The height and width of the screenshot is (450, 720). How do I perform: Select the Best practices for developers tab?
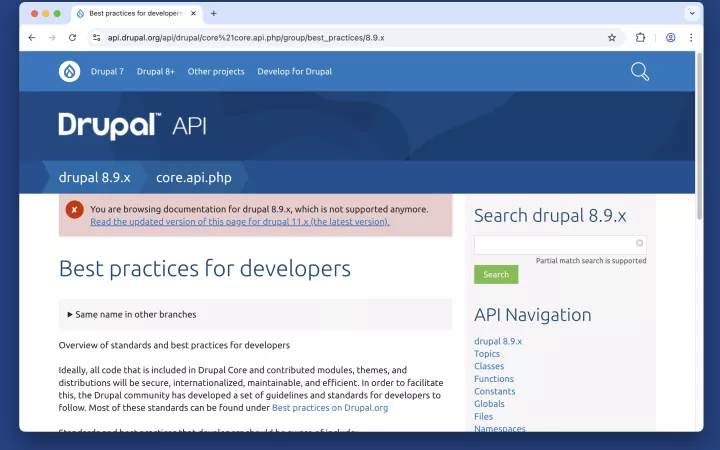point(136,13)
